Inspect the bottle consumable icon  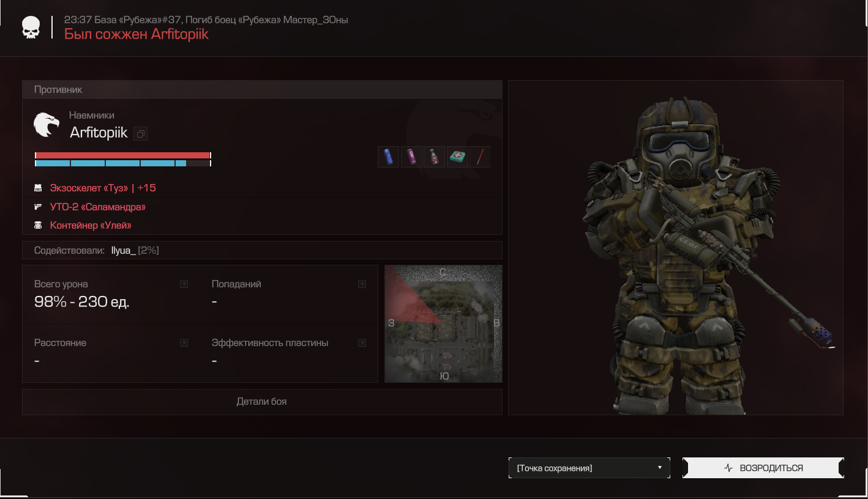(433, 157)
